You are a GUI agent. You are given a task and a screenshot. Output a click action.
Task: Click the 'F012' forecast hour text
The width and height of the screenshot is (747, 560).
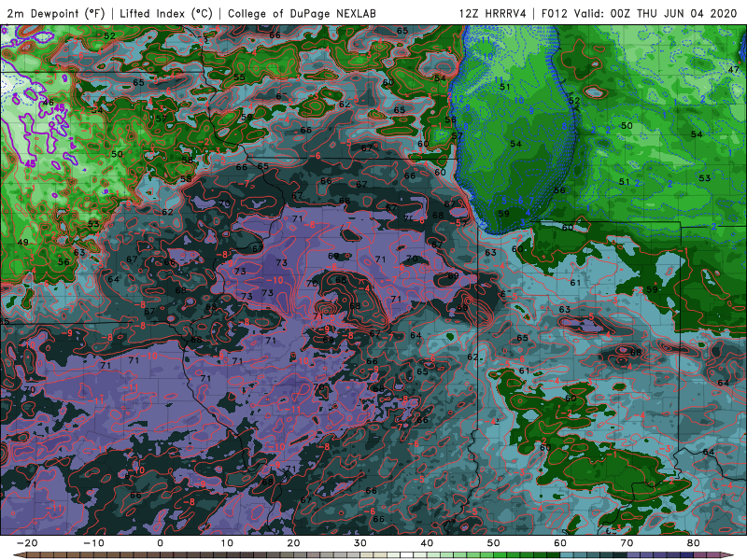(555, 14)
